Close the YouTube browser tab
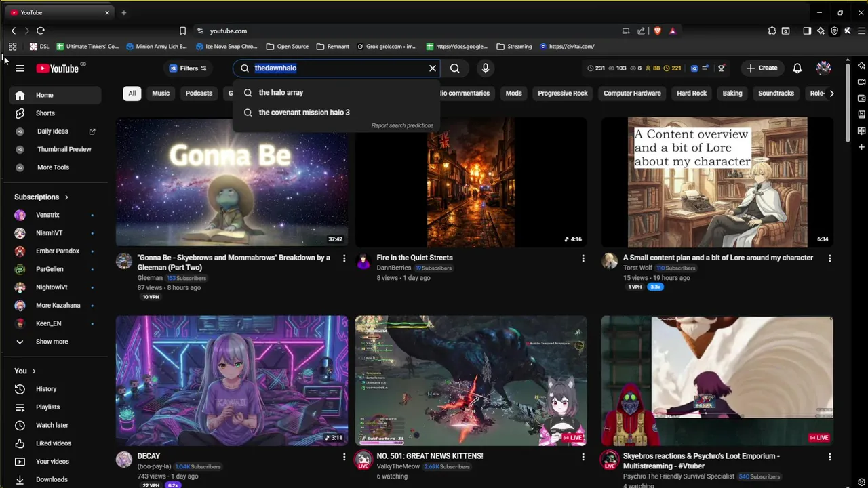The height and width of the screenshot is (488, 868). pyautogui.click(x=106, y=12)
